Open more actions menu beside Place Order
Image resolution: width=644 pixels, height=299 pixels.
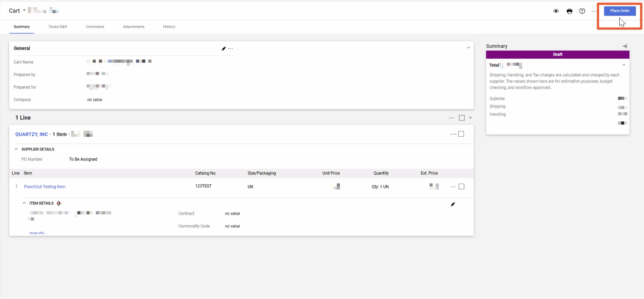(x=594, y=11)
